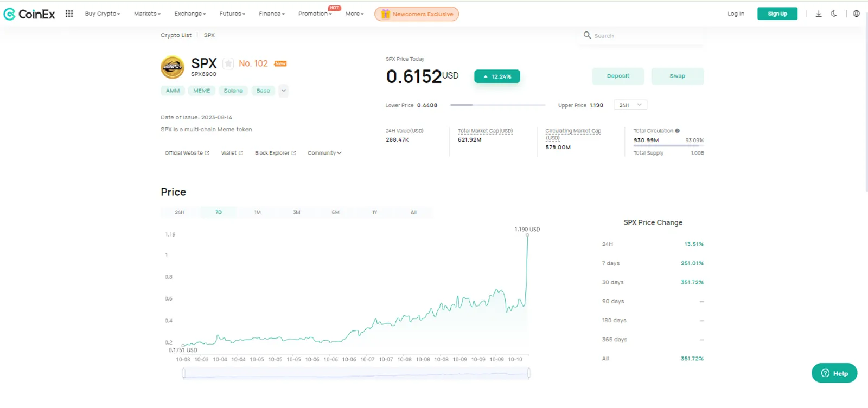Toggle dark mode moon icon

click(x=833, y=14)
